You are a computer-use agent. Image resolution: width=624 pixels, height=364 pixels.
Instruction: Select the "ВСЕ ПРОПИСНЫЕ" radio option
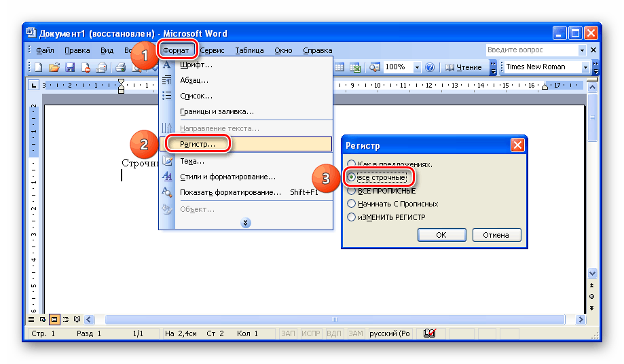point(351,191)
